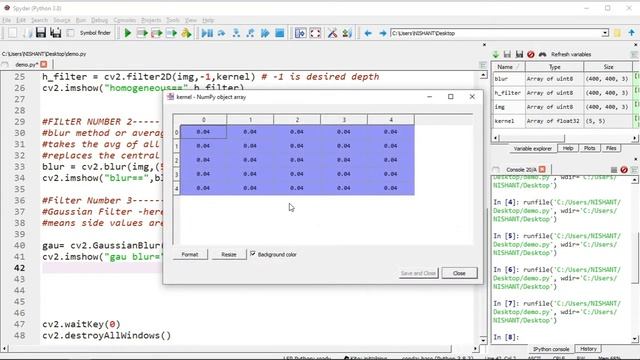Start debugging the file
The width and height of the screenshot is (640, 360).
[x=207, y=33]
